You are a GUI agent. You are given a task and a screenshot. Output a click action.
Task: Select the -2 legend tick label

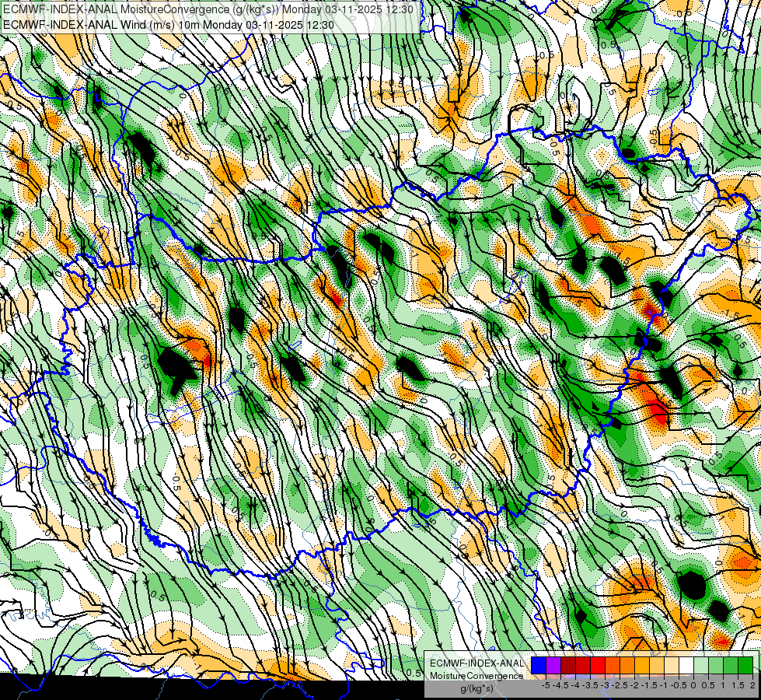[x=635, y=685]
